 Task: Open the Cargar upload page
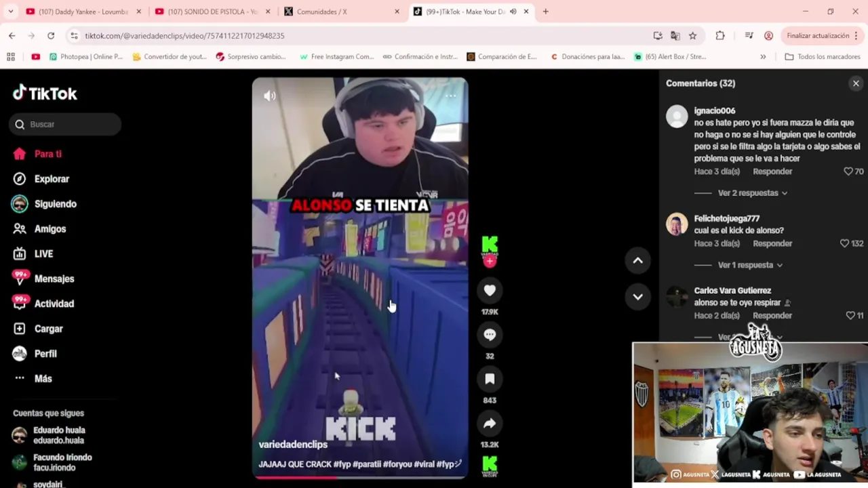tap(38, 329)
